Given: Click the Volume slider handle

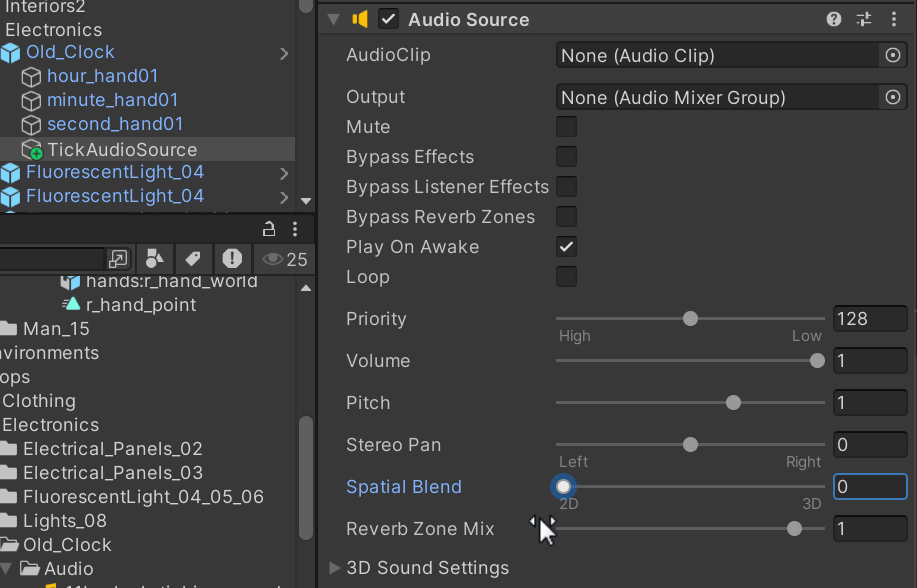Looking at the screenshot, I should click(817, 360).
